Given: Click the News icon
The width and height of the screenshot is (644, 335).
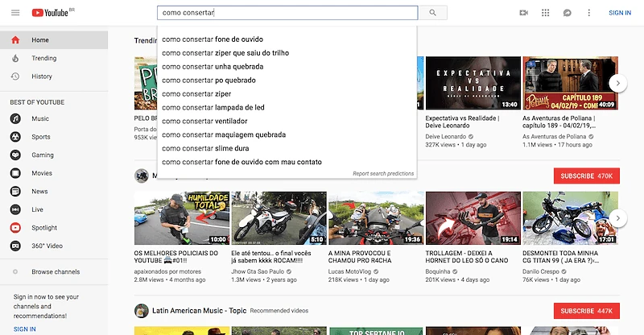Looking at the screenshot, I should (15, 191).
